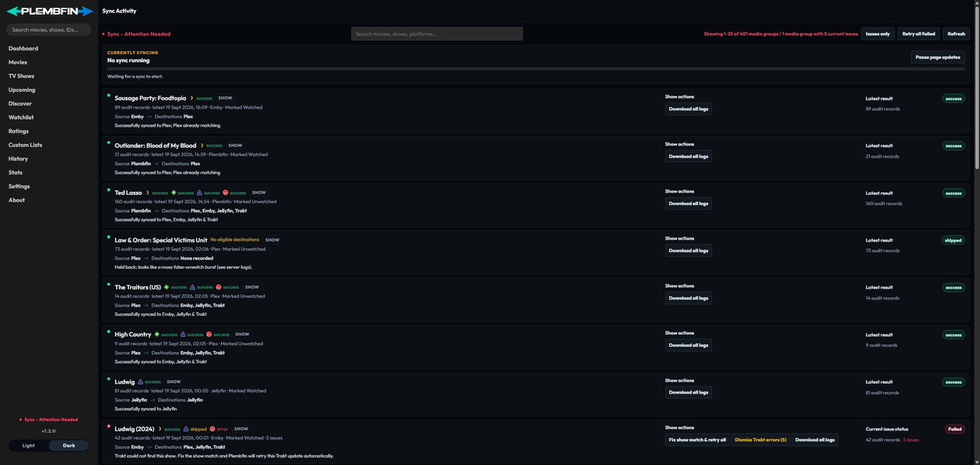Click the Ted Lasso title
980x465 pixels.
click(128, 193)
